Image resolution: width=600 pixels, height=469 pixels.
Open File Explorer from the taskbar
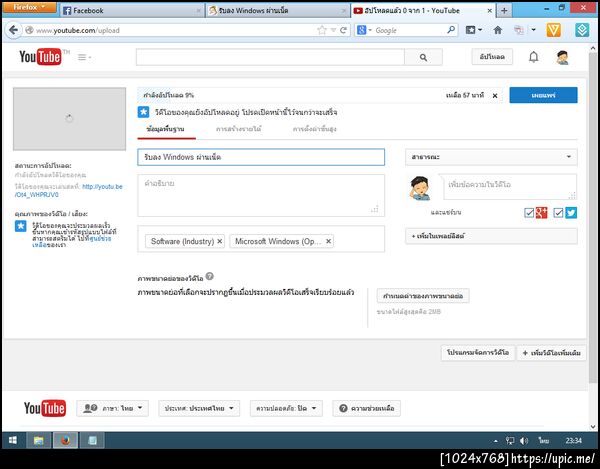(x=39, y=440)
